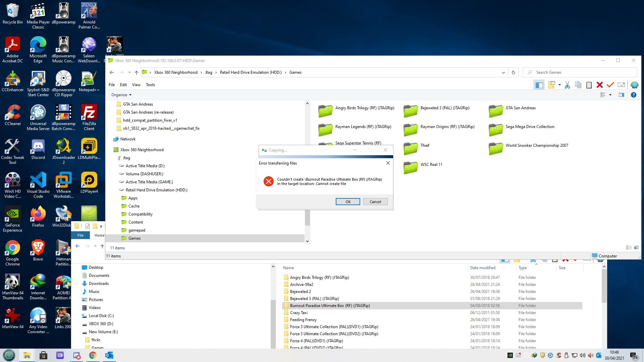Click chevron after Jtag breadcrumb
This screenshot has height=362, width=644.
point(216,72)
